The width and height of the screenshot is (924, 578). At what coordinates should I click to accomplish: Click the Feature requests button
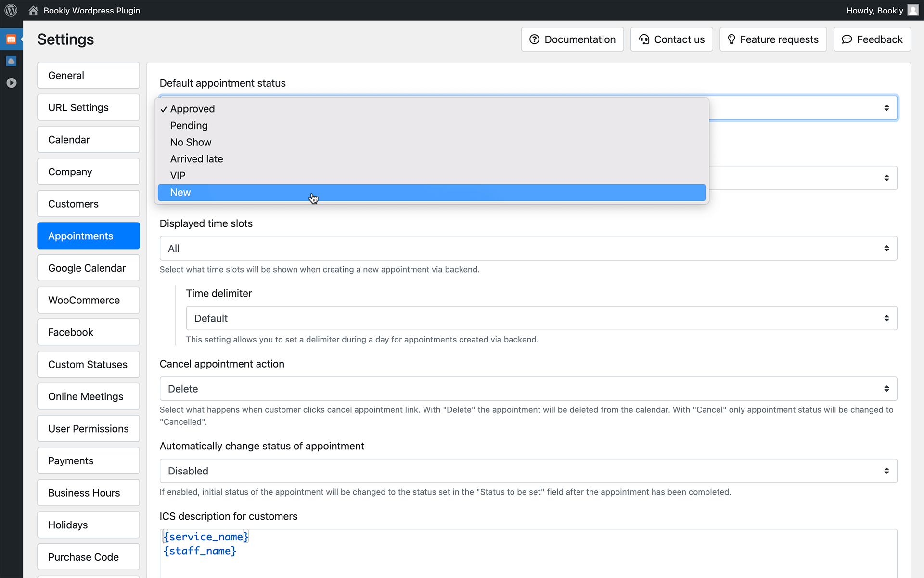(773, 39)
